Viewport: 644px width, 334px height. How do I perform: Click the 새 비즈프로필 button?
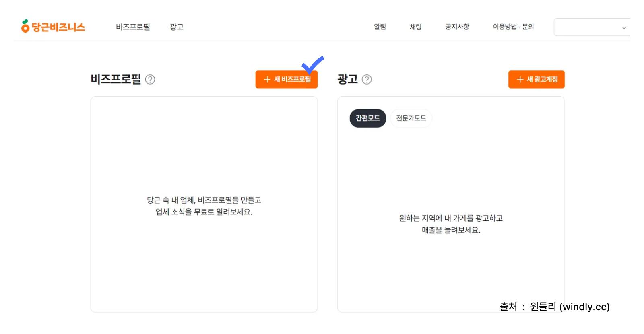pos(286,79)
